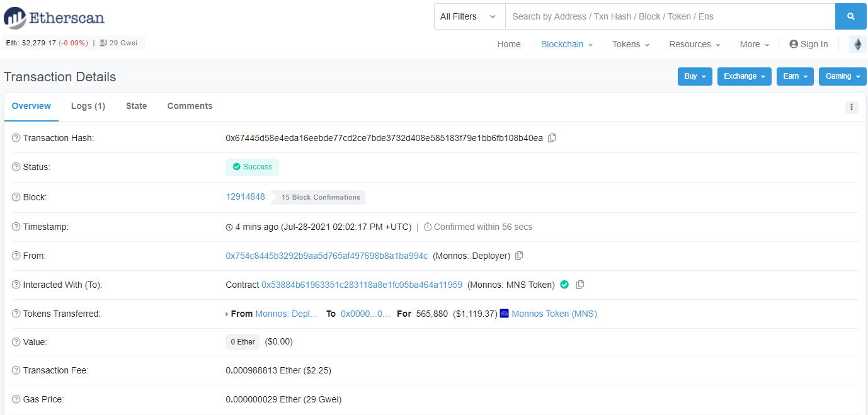Click help icon next to Value
Screen dimensions: 868x415
pos(16,342)
